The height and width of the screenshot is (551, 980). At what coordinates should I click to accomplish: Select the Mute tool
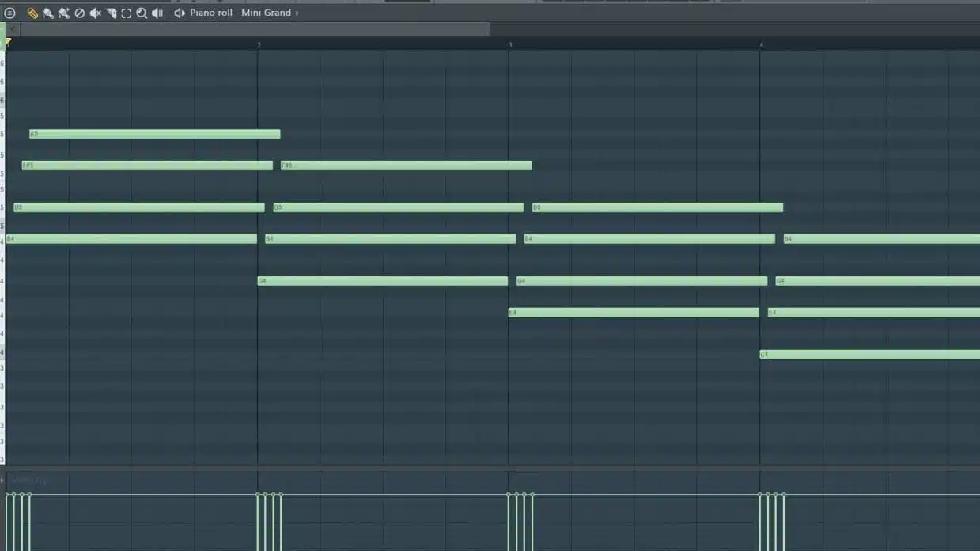coord(95,13)
